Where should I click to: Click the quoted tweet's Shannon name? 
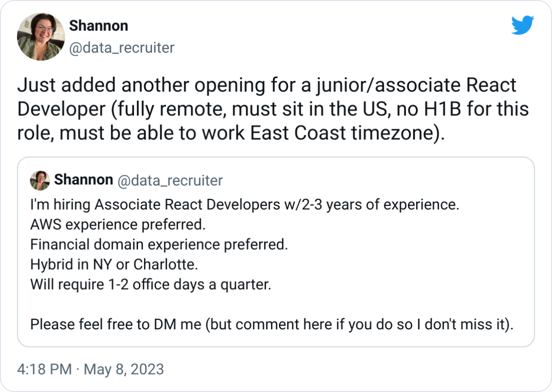click(84, 180)
